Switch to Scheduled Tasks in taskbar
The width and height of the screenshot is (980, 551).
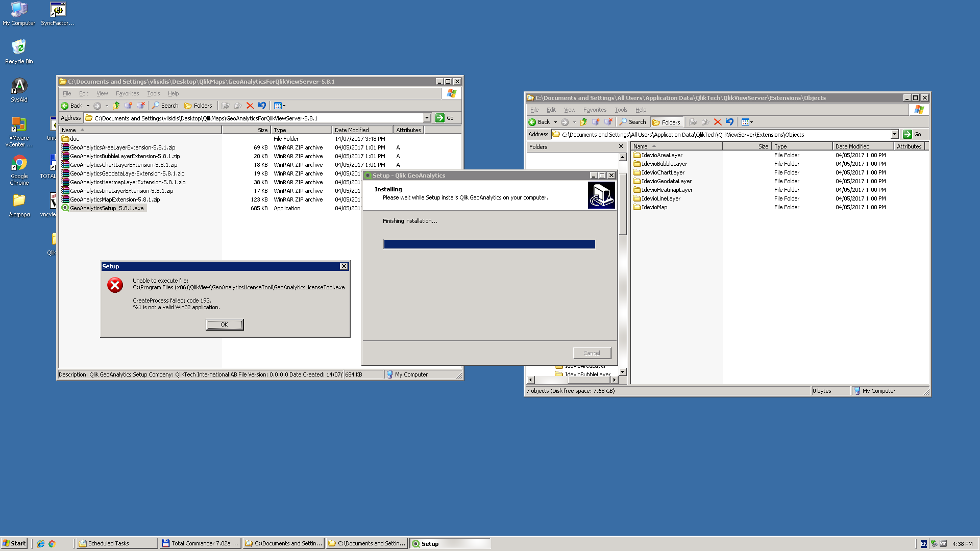[117, 544]
